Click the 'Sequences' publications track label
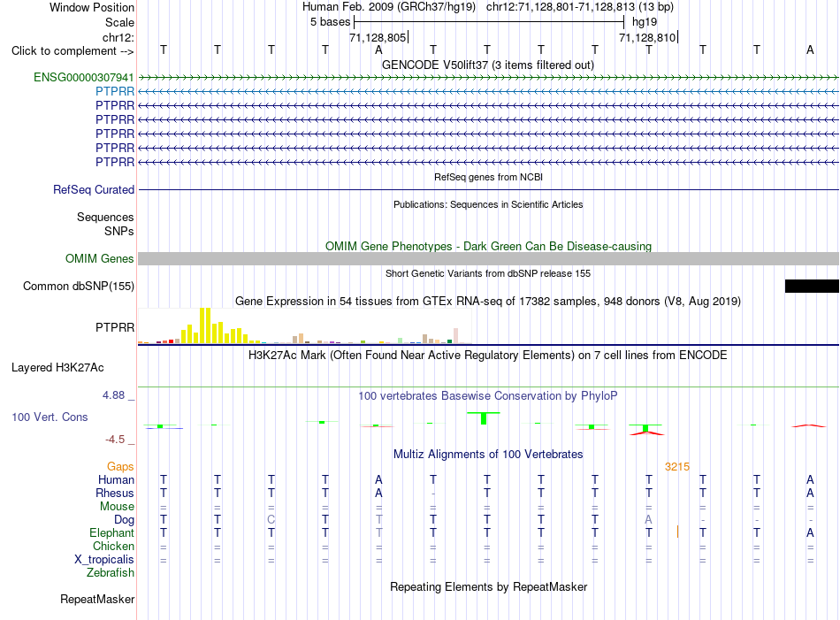The image size is (840, 620). (105, 217)
